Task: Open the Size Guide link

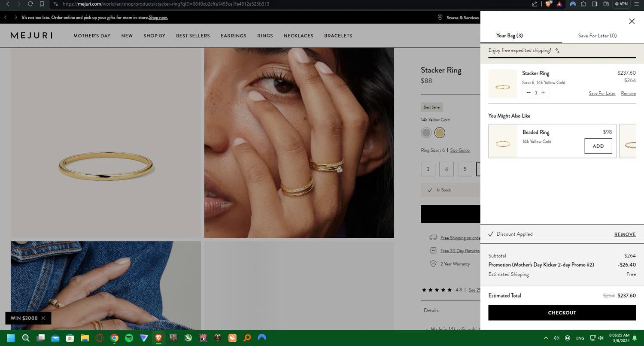Action: pyautogui.click(x=460, y=150)
